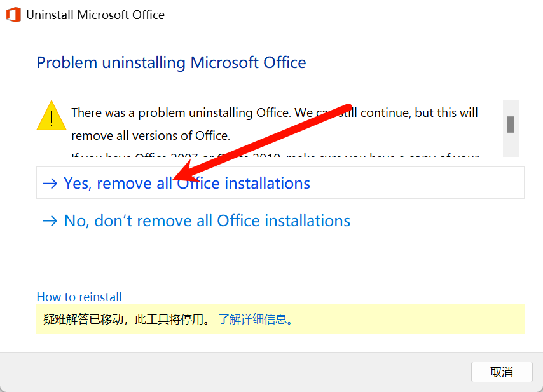Viewport: 543px width, 392px height.
Task: Click the scrollbar track below the thumb
Action: tap(511, 145)
